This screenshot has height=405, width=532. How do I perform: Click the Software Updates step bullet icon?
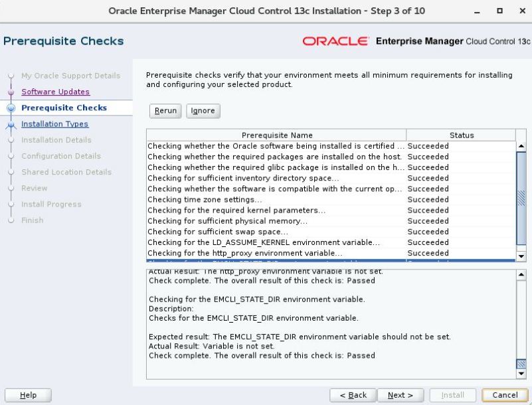11,92
